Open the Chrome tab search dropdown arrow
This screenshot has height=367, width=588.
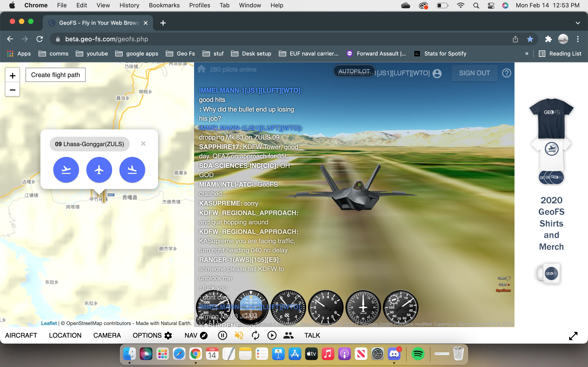578,23
